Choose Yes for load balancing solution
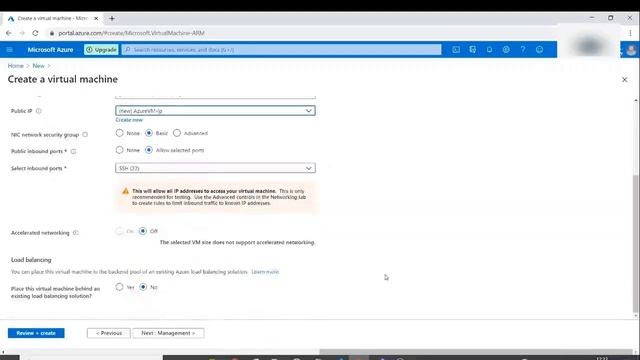Image resolution: width=640 pixels, height=360 pixels. pyautogui.click(x=119, y=287)
